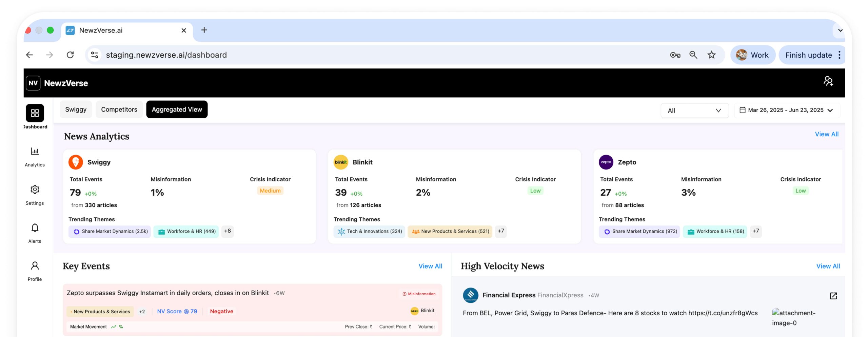Open Financial Express article external link icon
Viewport: 868px width, 337px height.
click(833, 296)
